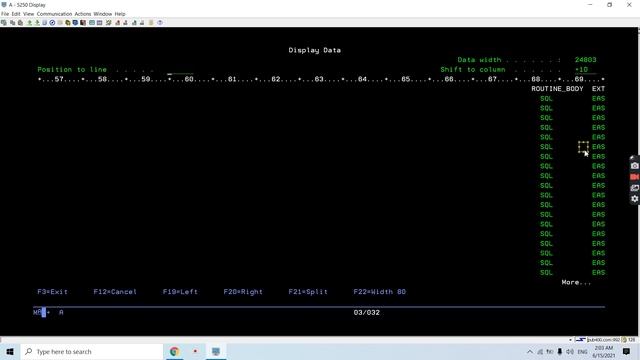Click the pub400.com:992 status bar host entry
Screen dimensions: 640x360
point(603,340)
